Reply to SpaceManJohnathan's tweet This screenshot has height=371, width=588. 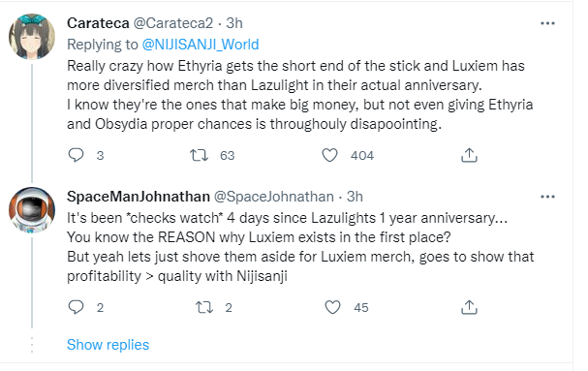point(77,307)
